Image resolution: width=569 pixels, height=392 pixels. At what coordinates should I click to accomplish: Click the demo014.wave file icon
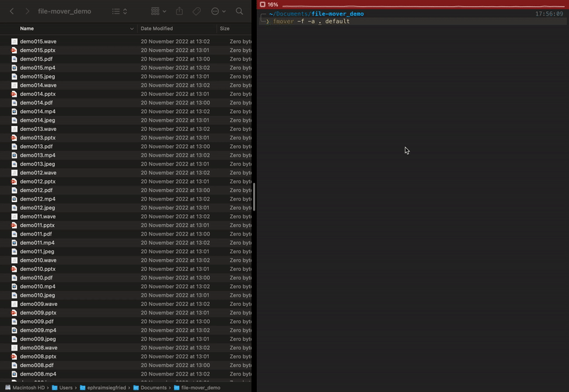click(14, 85)
